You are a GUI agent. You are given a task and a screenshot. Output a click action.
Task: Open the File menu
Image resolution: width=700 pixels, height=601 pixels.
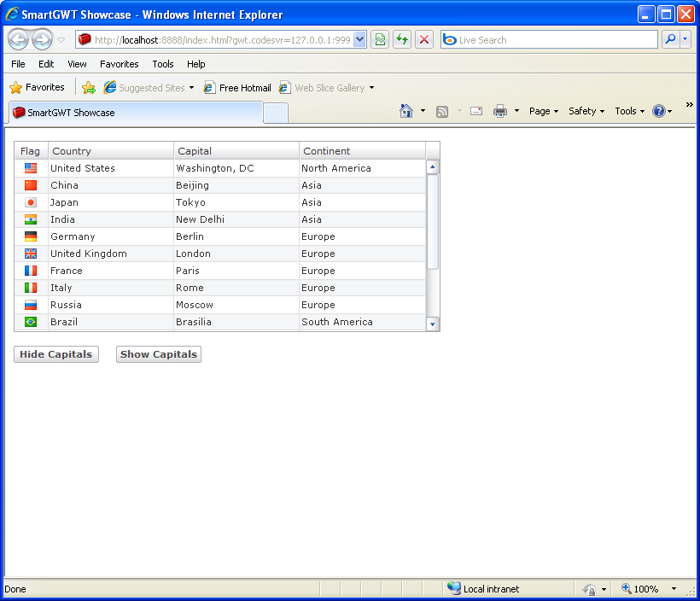click(18, 64)
